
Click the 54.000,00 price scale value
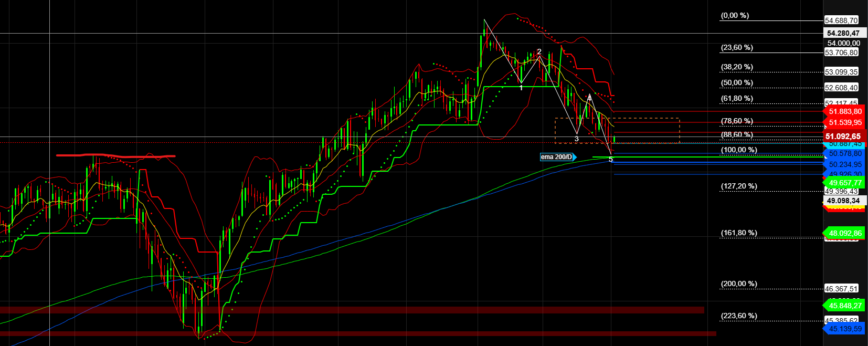tap(844, 43)
